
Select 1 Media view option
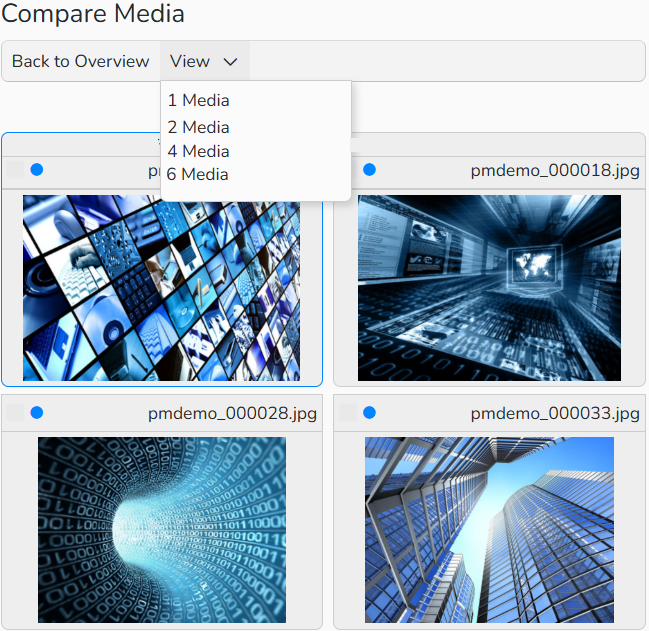tap(198, 100)
